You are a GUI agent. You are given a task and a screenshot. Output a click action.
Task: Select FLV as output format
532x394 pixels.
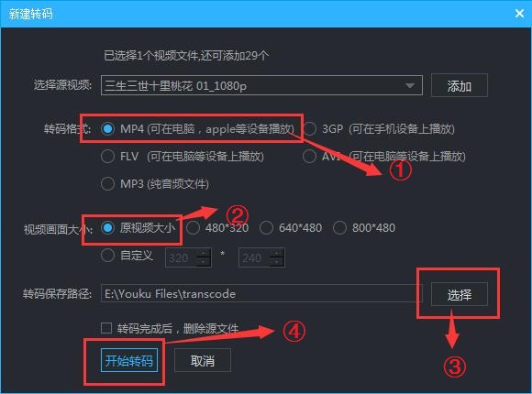pos(107,157)
